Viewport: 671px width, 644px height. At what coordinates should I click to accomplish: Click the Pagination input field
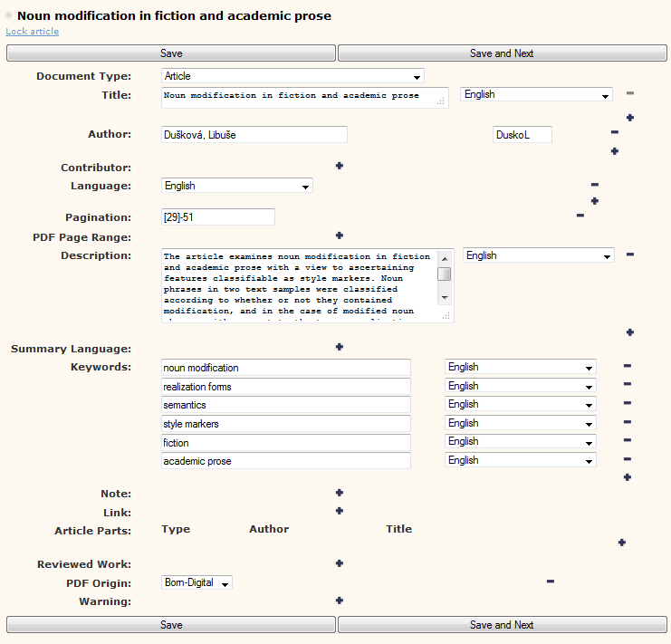pyautogui.click(x=217, y=217)
